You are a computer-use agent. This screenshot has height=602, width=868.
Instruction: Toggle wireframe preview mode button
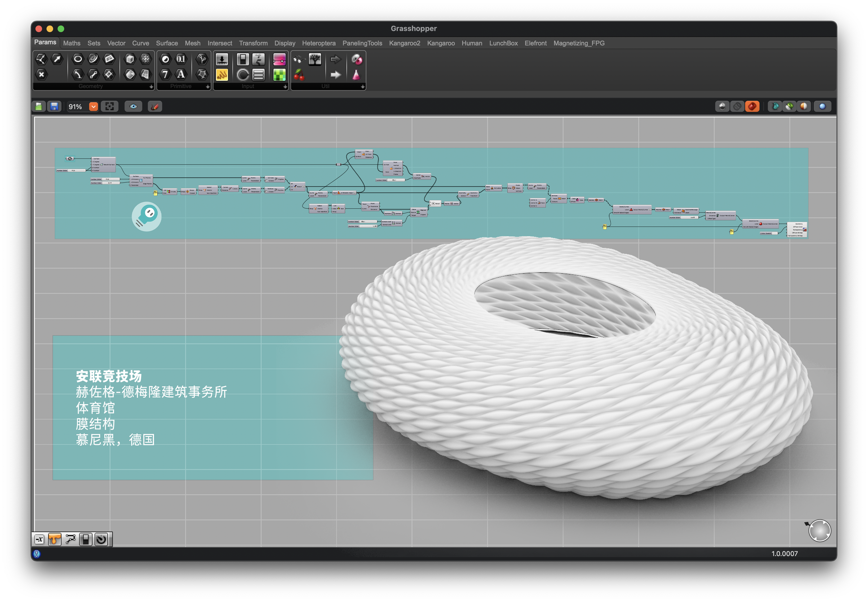[737, 107]
